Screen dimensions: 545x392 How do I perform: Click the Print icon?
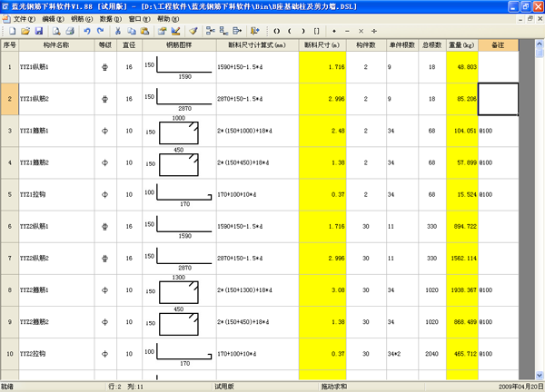click(x=70, y=31)
